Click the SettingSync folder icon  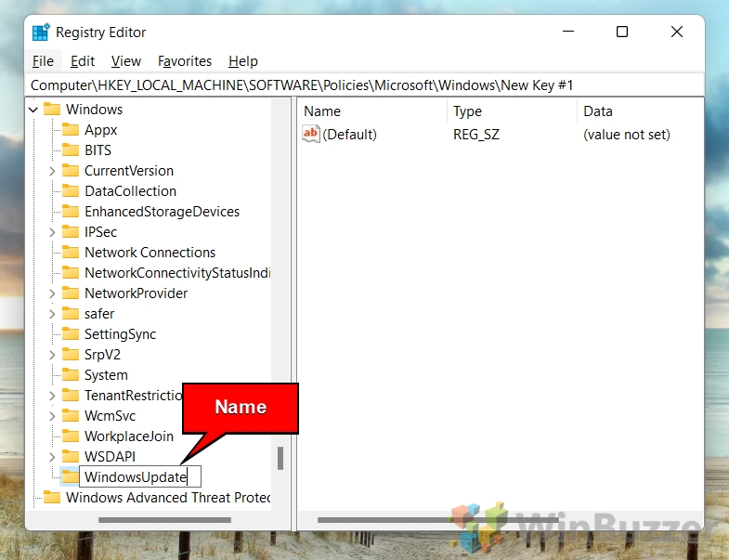(71, 334)
